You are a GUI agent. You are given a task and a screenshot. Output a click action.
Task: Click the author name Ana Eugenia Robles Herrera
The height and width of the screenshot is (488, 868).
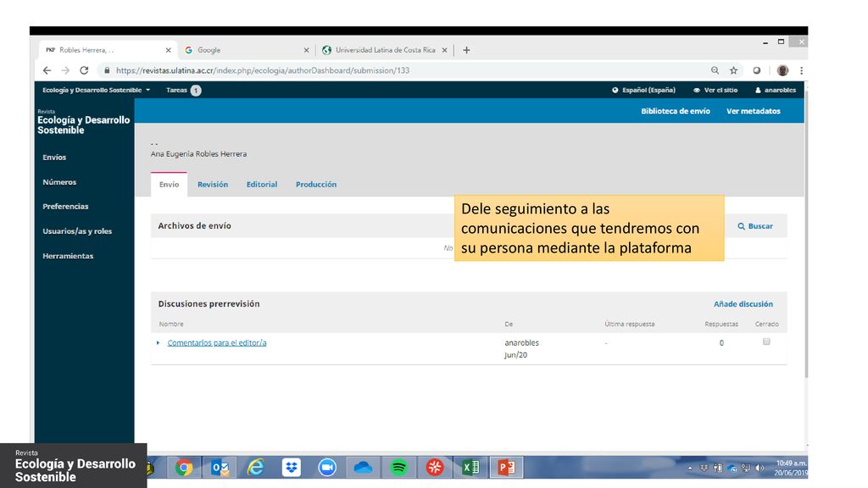tap(198, 154)
